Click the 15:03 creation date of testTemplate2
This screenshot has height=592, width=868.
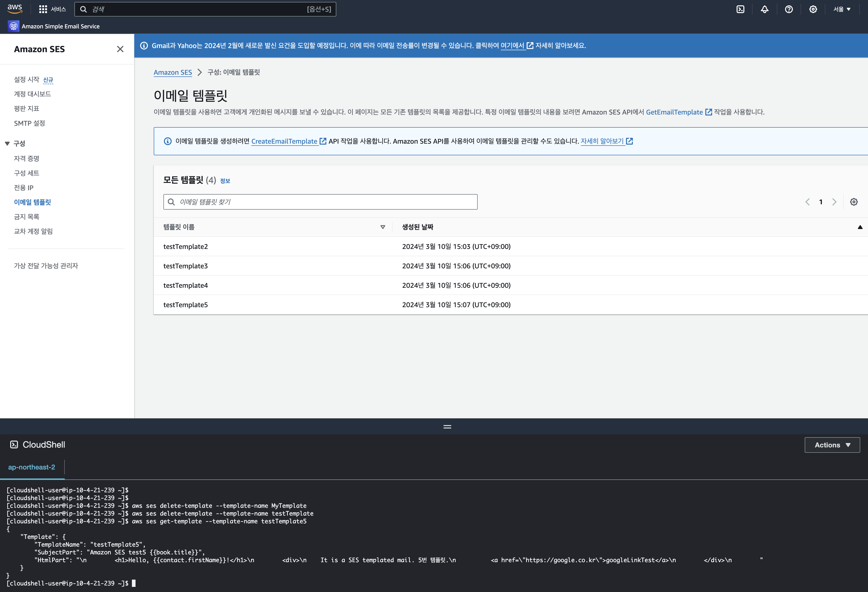[x=456, y=246]
